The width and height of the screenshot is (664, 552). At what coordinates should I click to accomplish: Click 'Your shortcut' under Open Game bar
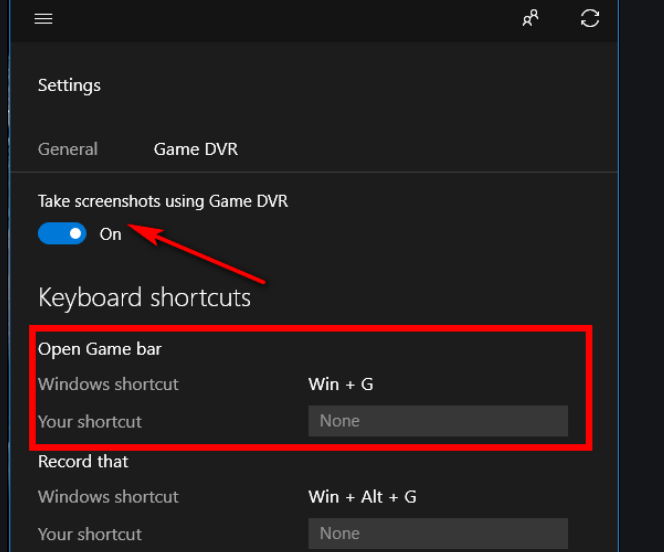click(x=90, y=422)
